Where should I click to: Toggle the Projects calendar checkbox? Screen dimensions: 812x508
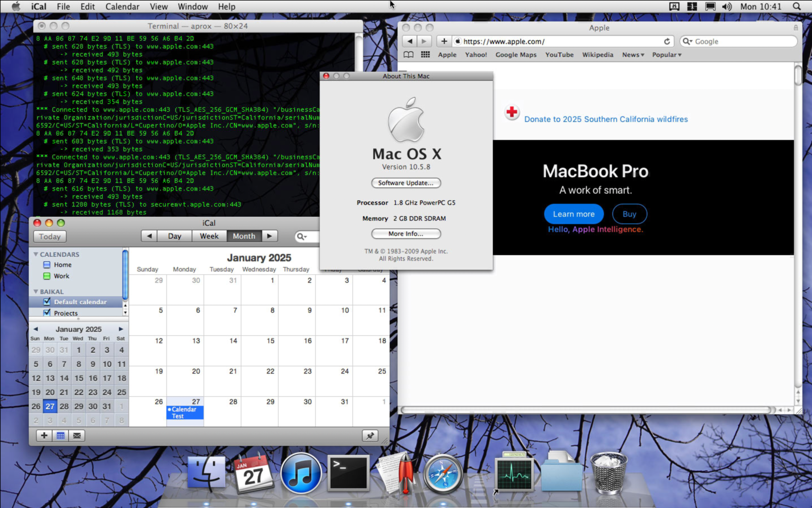[47, 313]
